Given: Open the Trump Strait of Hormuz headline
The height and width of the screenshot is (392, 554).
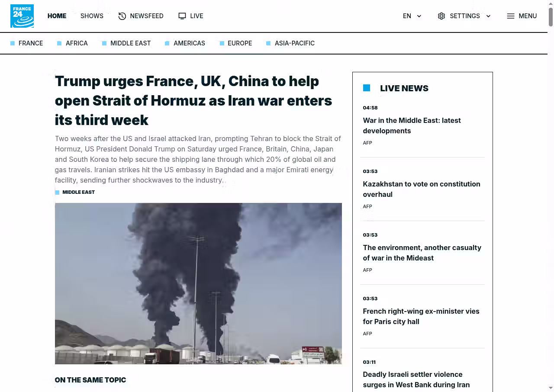Looking at the screenshot, I should (x=193, y=100).
